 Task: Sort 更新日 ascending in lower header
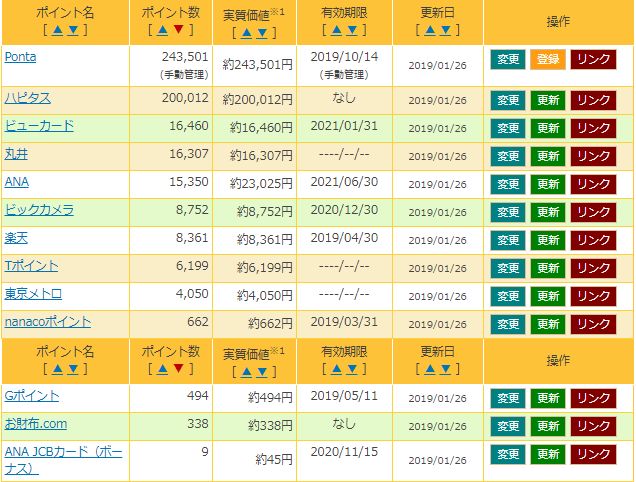point(430,369)
